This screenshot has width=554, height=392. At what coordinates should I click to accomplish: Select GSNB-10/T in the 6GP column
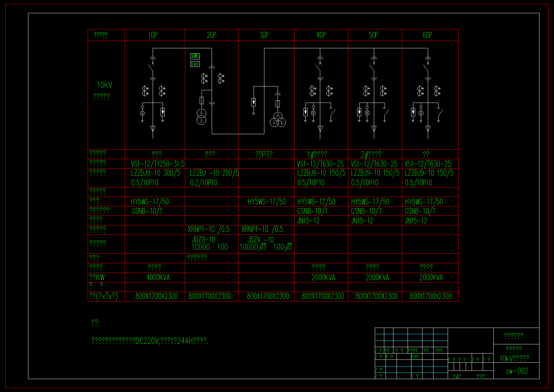[x=420, y=211]
